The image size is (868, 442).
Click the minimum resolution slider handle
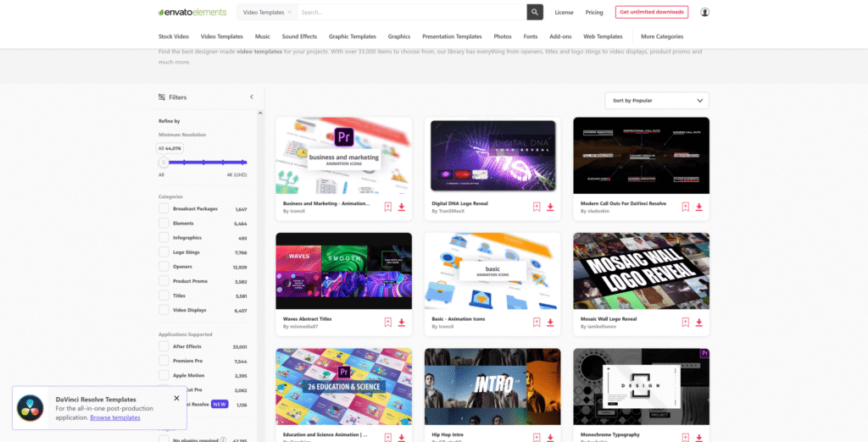pyautogui.click(x=164, y=162)
